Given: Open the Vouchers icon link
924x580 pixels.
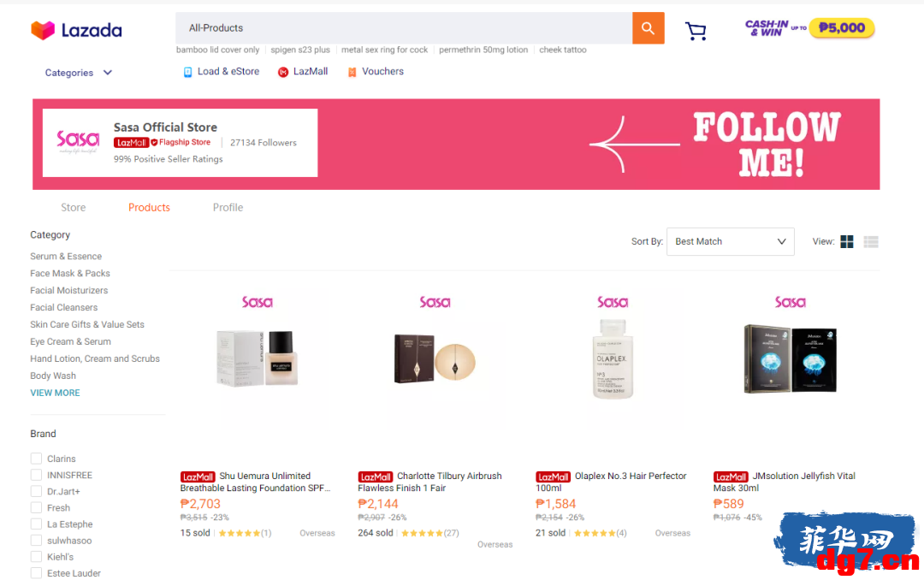Looking at the screenshot, I should (352, 72).
